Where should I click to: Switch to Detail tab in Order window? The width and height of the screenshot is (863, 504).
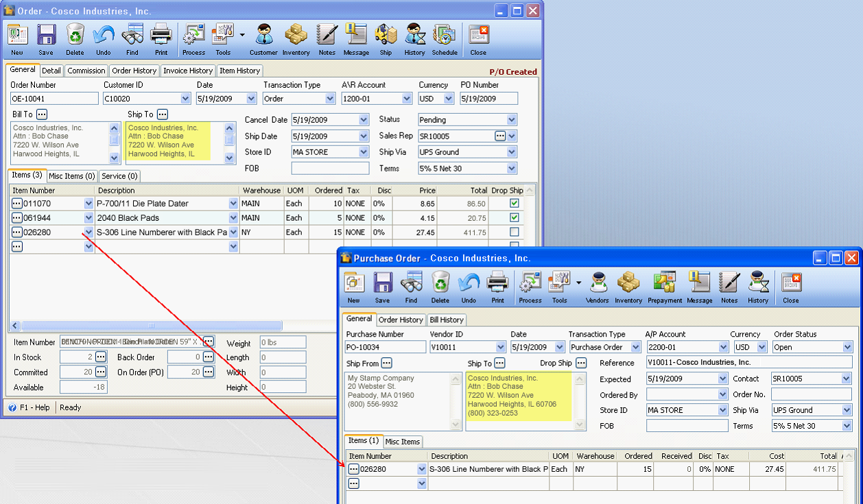click(51, 71)
